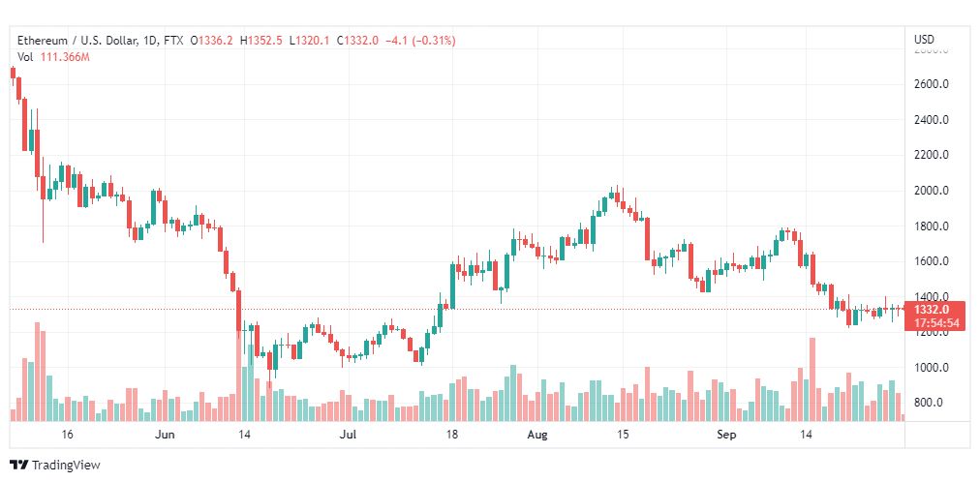The width and height of the screenshot is (980, 482).
Task: Click the Aug date on time axis
Action: 537,436
